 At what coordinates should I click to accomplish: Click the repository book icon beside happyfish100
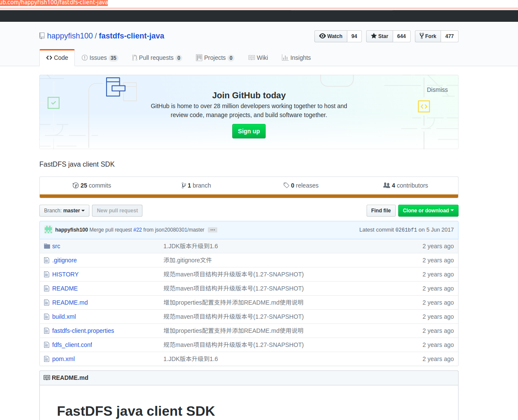point(42,36)
